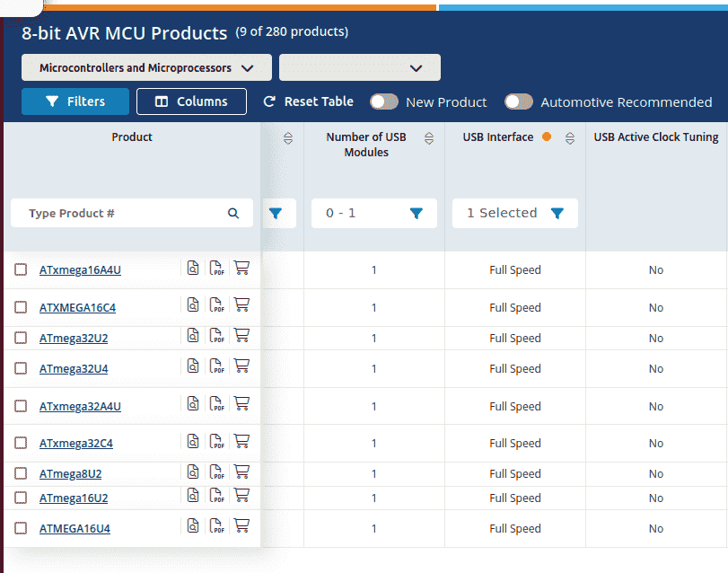Open ATMEGA16U4 product link
Image resolution: width=728 pixels, height=573 pixels.
coord(75,528)
